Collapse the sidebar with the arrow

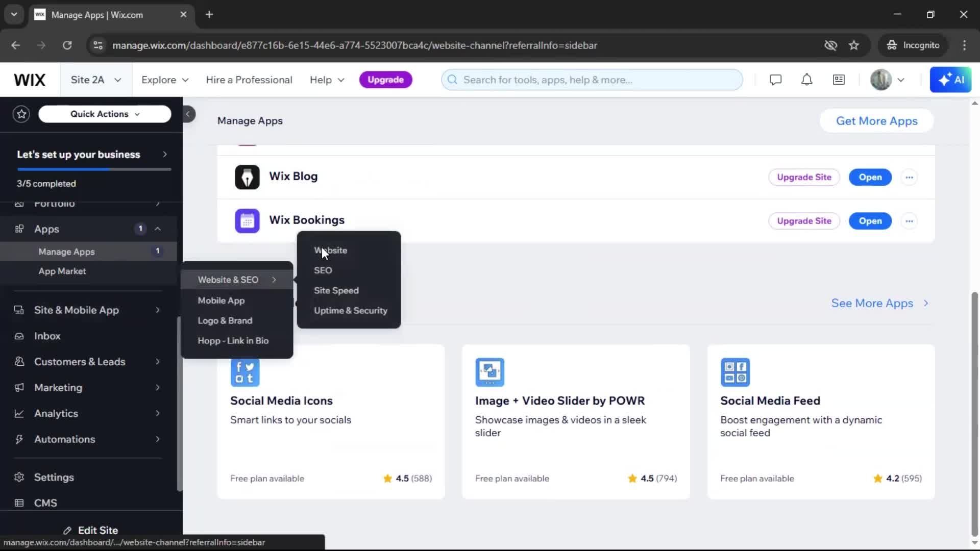tap(188, 114)
